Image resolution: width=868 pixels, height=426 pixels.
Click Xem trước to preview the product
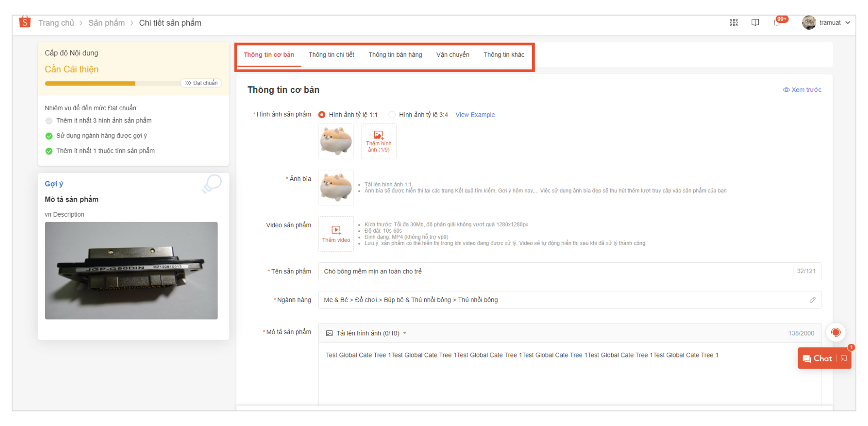(x=802, y=90)
